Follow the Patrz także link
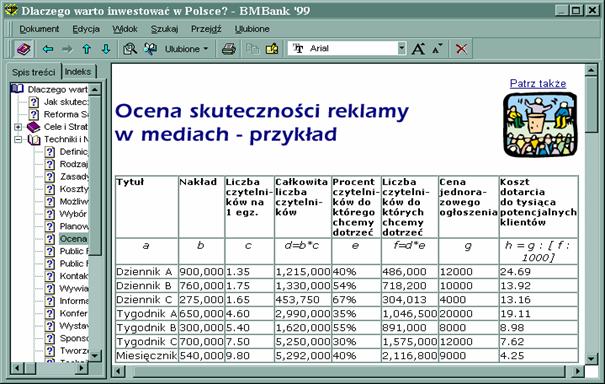 pyautogui.click(x=538, y=83)
